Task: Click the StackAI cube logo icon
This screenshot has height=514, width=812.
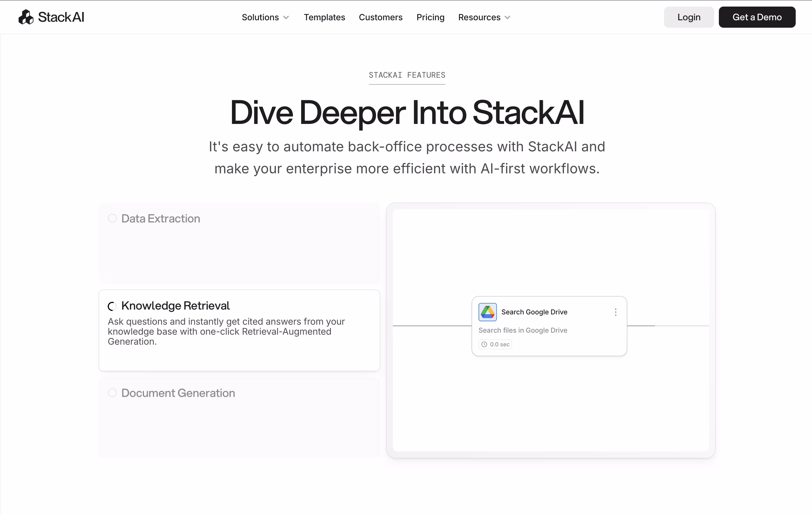Action: click(x=26, y=17)
